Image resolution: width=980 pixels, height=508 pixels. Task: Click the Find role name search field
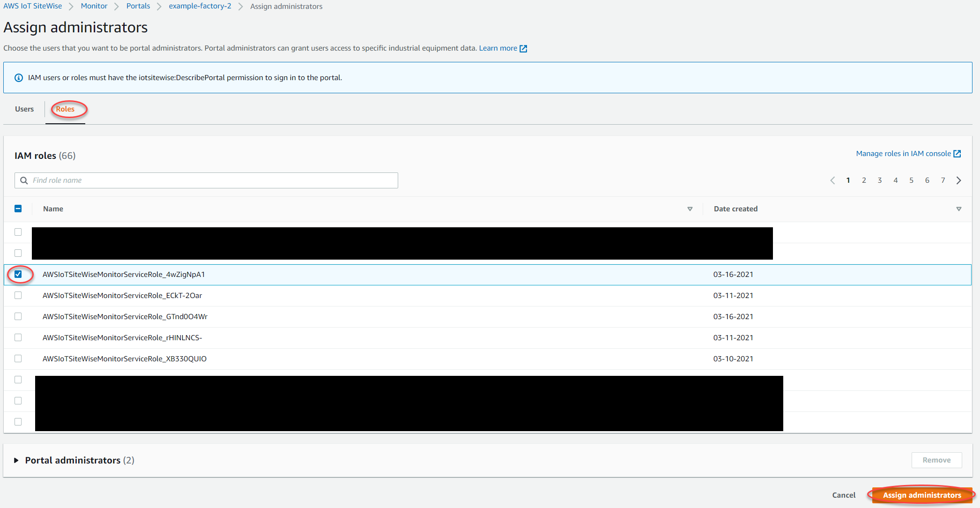click(206, 180)
